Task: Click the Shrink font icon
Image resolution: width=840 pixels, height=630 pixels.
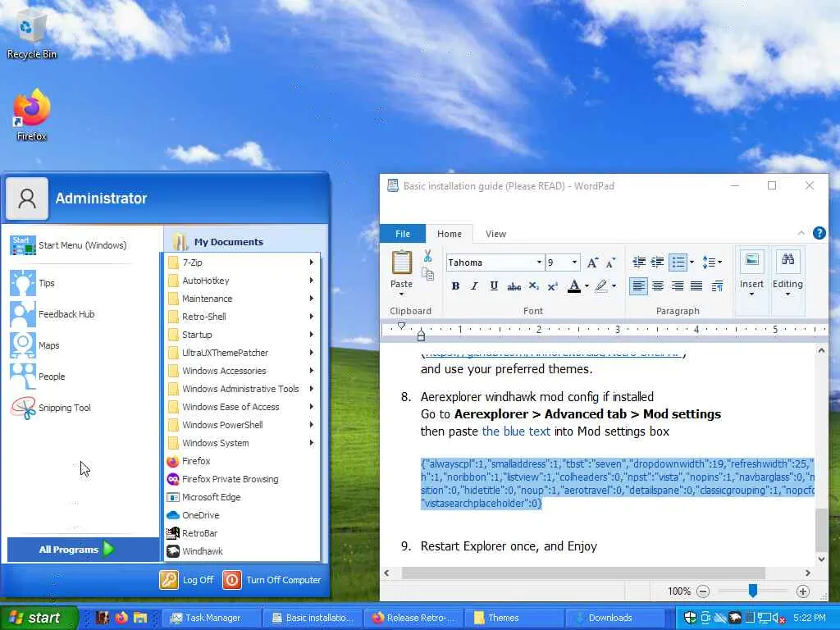Action: (x=610, y=262)
